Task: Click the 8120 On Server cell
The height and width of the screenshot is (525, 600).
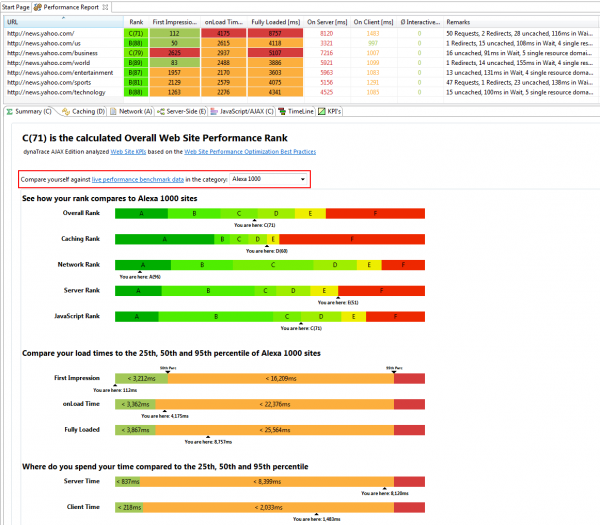Action: (x=326, y=33)
